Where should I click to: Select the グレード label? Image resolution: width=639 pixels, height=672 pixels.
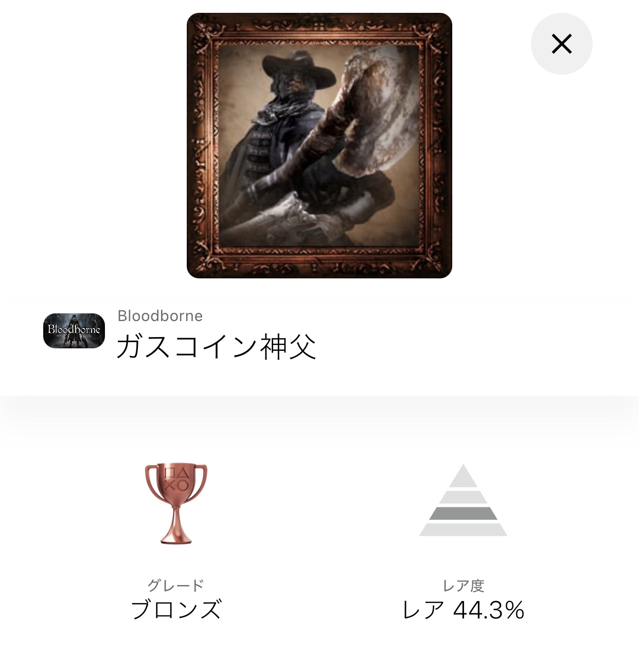click(176, 585)
